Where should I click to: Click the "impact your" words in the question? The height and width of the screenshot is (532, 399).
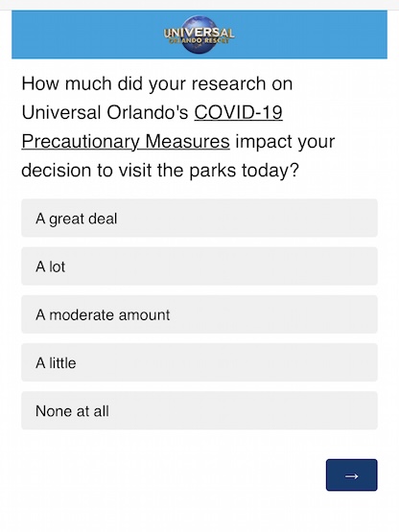[285, 142]
